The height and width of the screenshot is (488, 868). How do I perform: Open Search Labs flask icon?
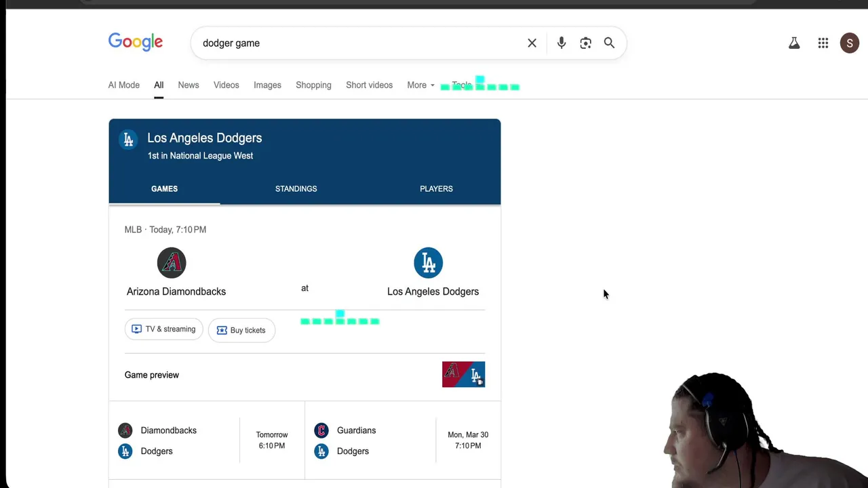[794, 43]
